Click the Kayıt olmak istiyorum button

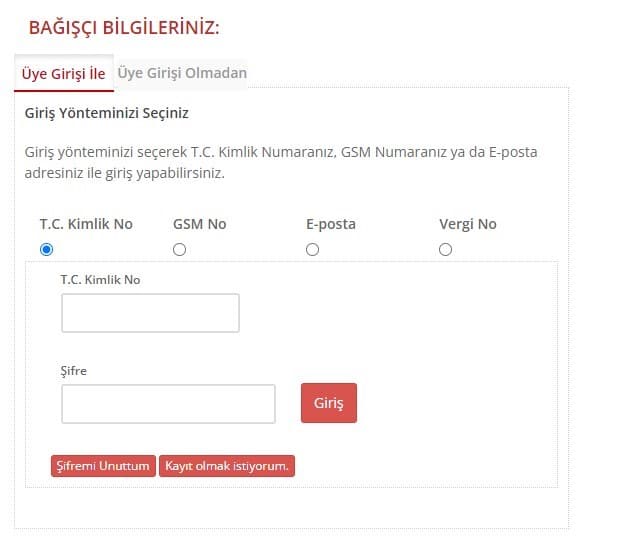pyautogui.click(x=227, y=466)
